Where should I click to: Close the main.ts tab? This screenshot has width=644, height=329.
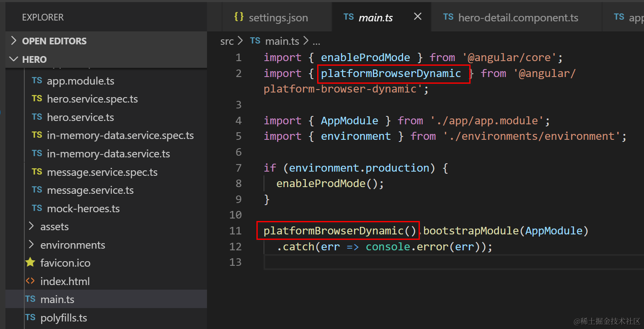(x=417, y=16)
